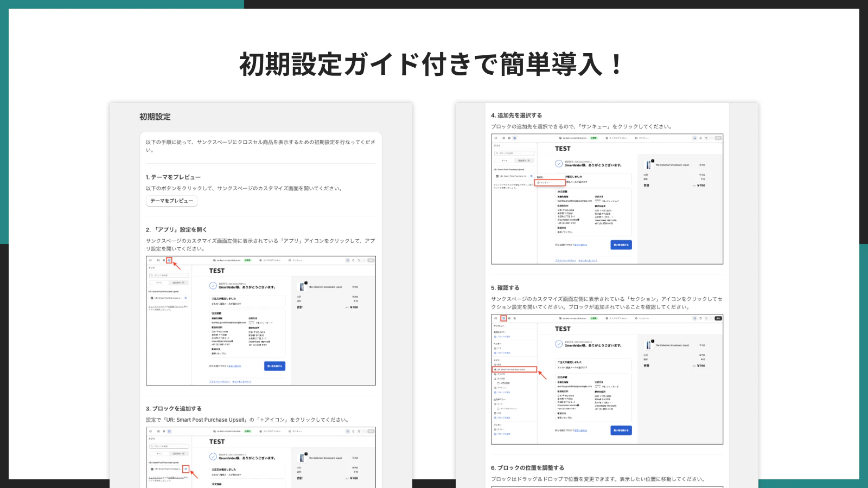Click ブロックを追加 under フッター in step 5
Image resolution: width=868 pixels, height=488 pixels.
pos(502,434)
